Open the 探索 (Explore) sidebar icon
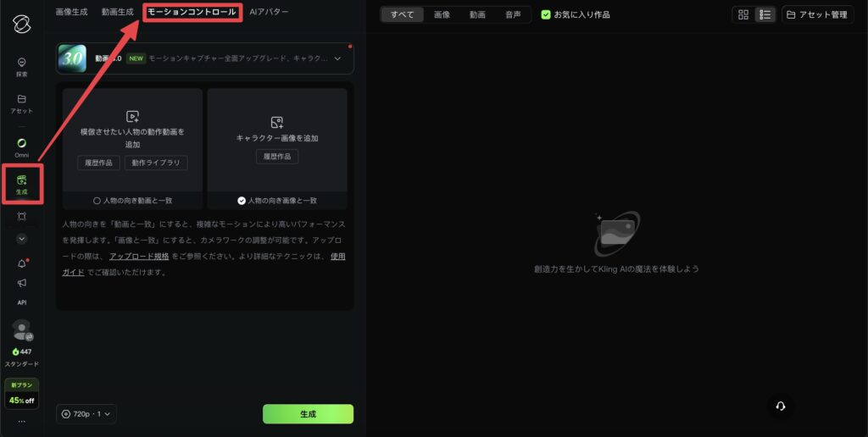This screenshot has height=437, width=868. click(22, 62)
